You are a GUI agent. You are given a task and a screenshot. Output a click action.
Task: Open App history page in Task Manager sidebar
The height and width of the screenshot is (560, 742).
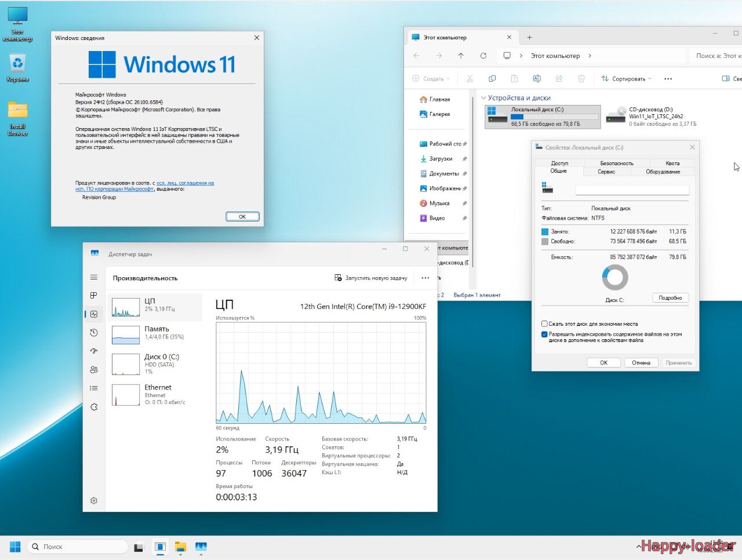(x=94, y=333)
